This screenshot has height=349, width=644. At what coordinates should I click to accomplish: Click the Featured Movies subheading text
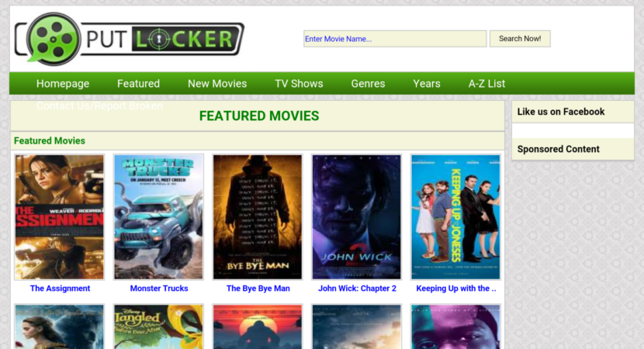point(50,141)
